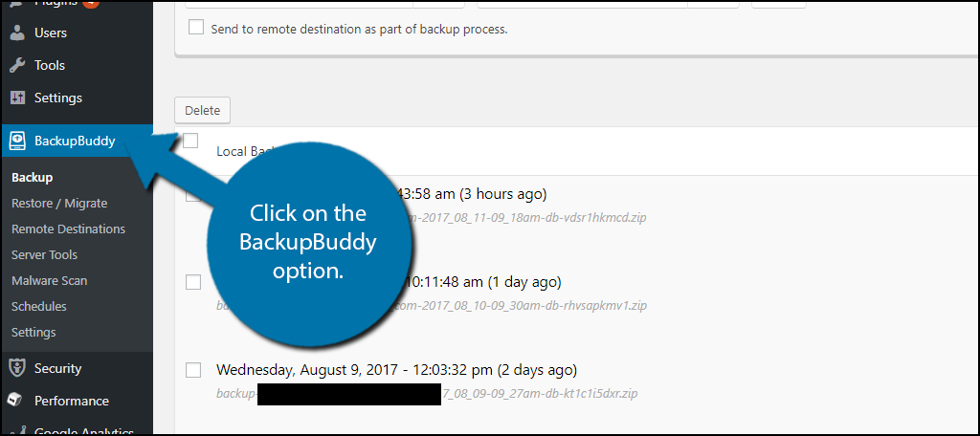Screen dimensions: 980x436
Task: Select the 1 day ago backup checkbox
Action: coord(193,282)
